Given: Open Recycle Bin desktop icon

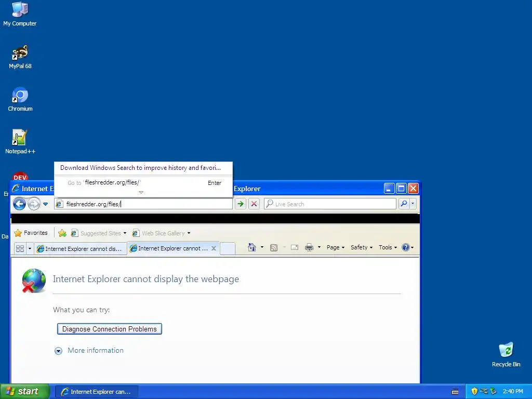Looking at the screenshot, I should pos(506,354).
